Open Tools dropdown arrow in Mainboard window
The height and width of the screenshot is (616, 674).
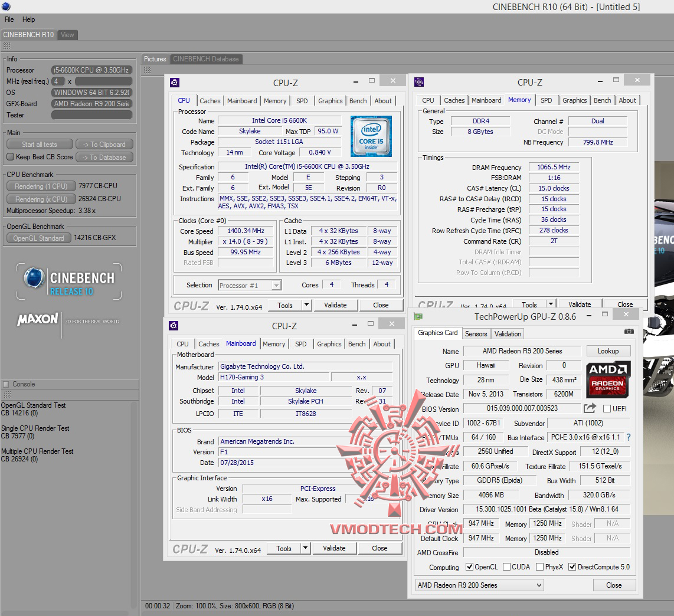click(x=305, y=548)
